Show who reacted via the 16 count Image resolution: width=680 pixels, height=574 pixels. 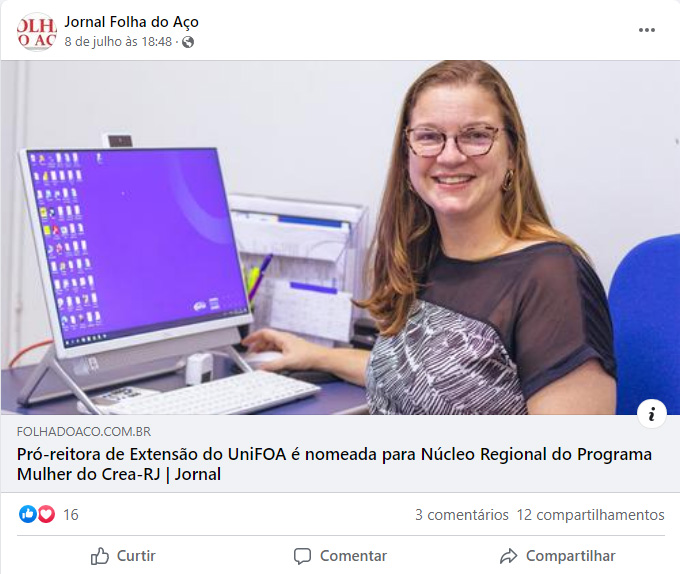(x=71, y=515)
